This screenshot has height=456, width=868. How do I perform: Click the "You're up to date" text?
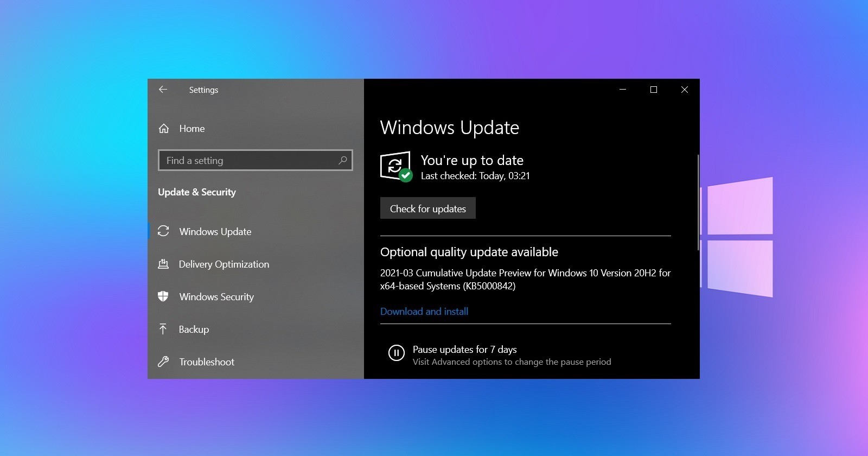pyautogui.click(x=472, y=160)
